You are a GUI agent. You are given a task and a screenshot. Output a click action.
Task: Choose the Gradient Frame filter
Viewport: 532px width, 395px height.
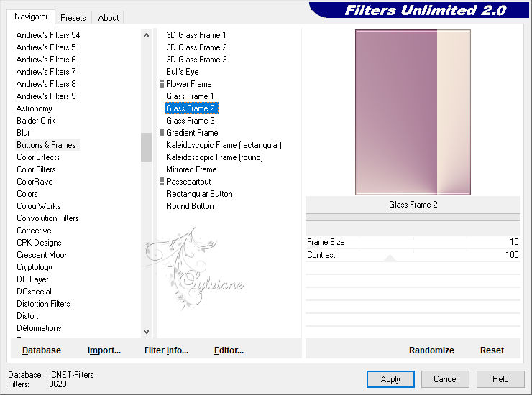tap(192, 133)
